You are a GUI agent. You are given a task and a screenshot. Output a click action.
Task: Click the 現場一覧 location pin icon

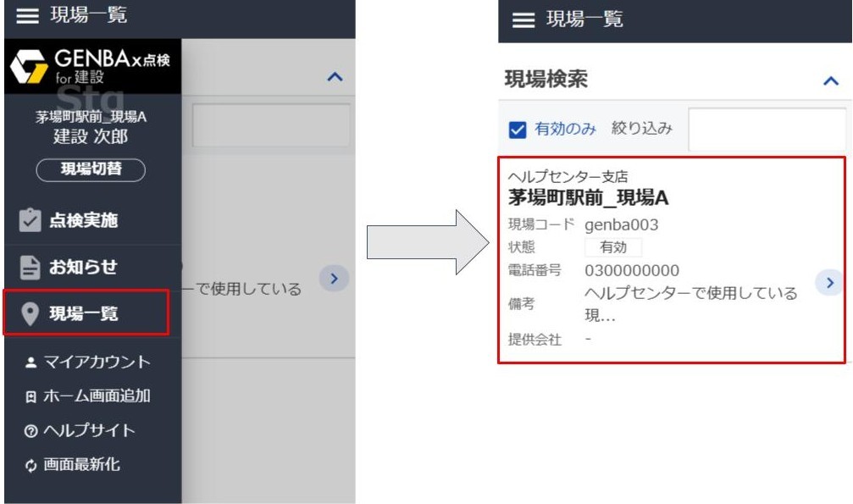coord(30,314)
